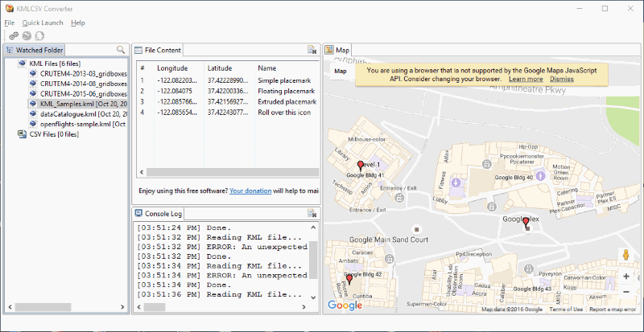The width and height of the screenshot is (644, 332).
Task: Click the '[03:51:36 PM] Reading KML file...' log line
Action: [219, 295]
